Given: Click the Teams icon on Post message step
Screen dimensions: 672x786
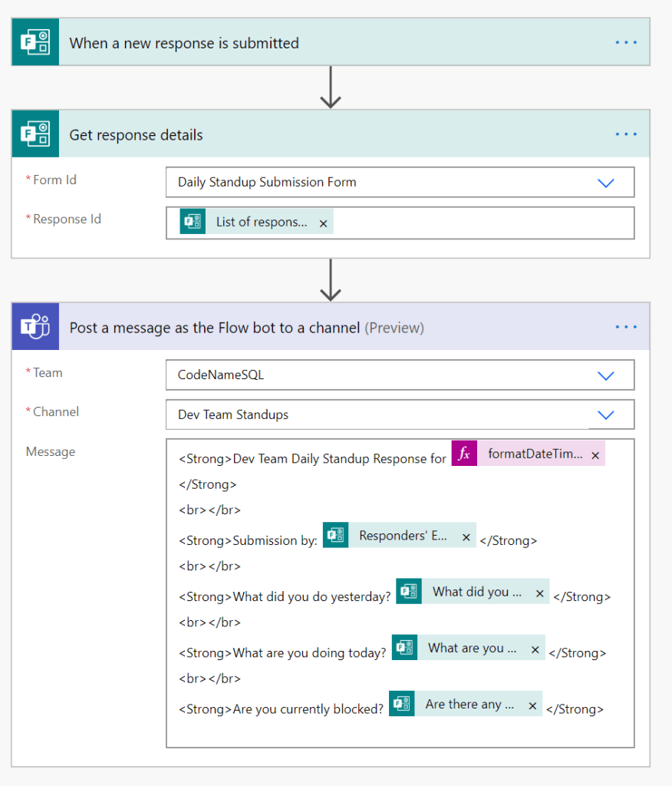Looking at the screenshot, I should point(35,327).
